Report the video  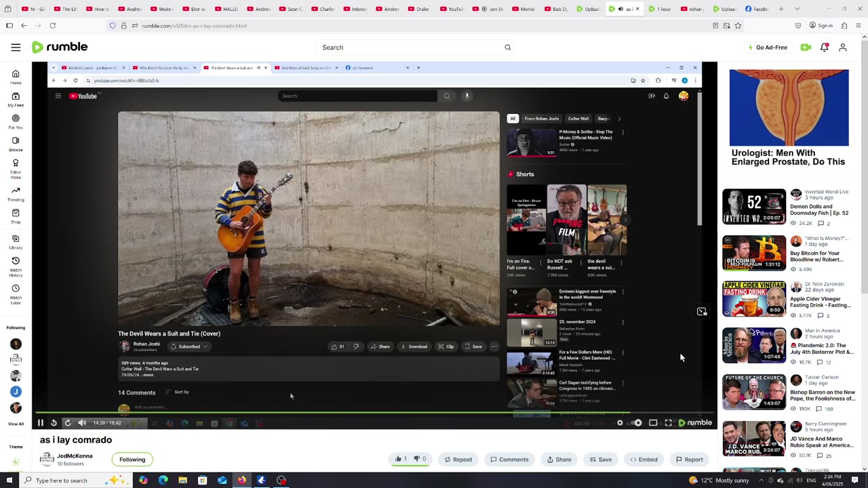pyautogui.click(x=689, y=460)
